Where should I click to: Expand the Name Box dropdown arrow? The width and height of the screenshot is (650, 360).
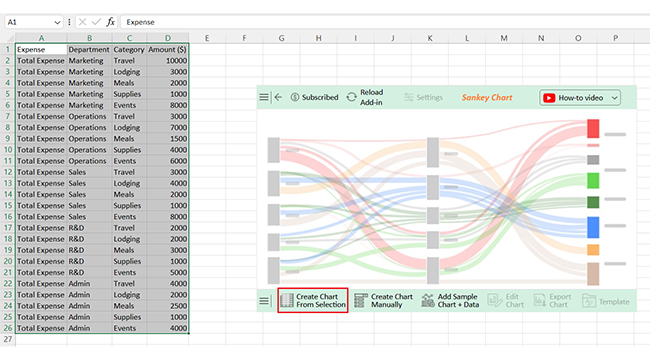[57, 22]
